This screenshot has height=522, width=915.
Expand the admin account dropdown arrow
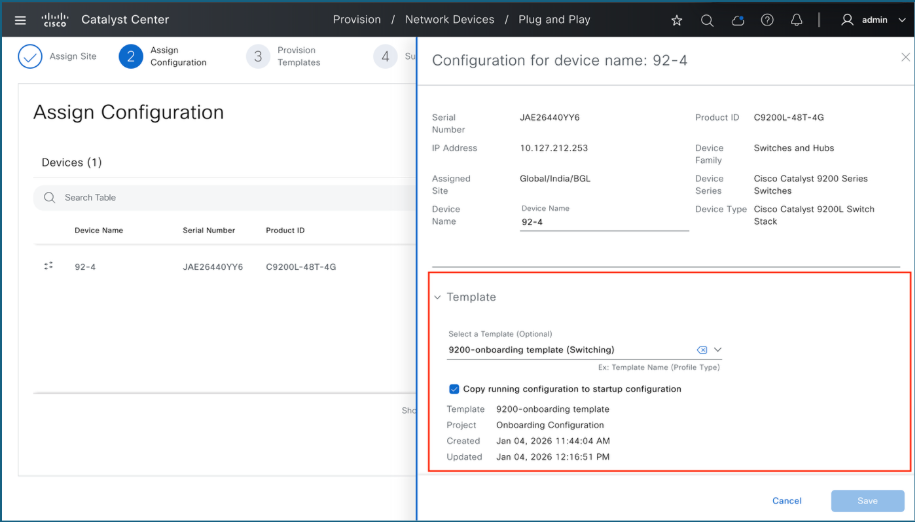tap(902, 20)
